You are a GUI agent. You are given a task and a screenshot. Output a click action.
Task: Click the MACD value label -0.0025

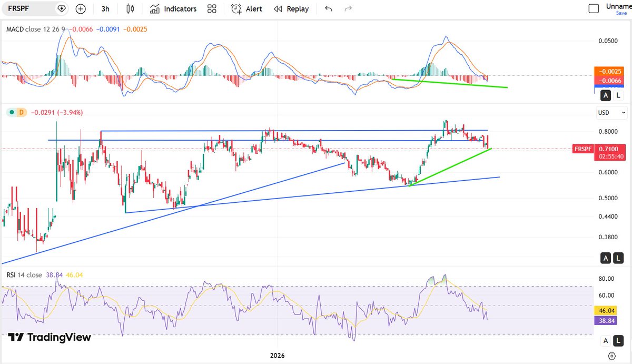[610, 71]
